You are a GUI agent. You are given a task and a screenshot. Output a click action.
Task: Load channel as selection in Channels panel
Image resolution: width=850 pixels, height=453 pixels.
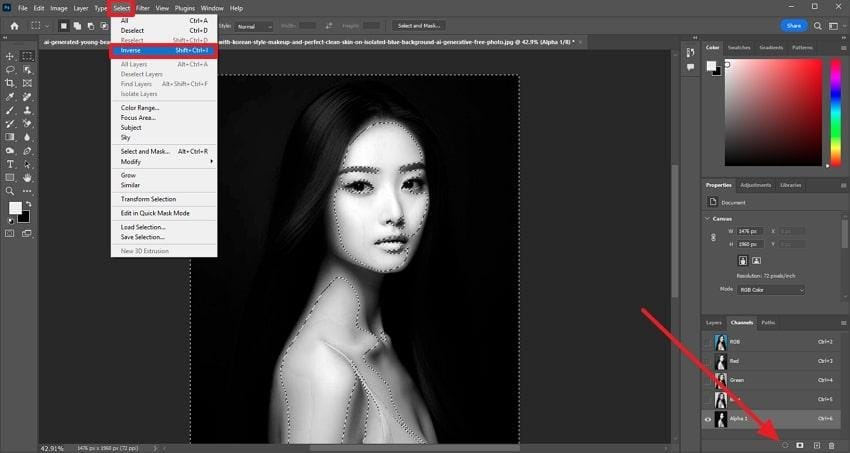click(785, 445)
